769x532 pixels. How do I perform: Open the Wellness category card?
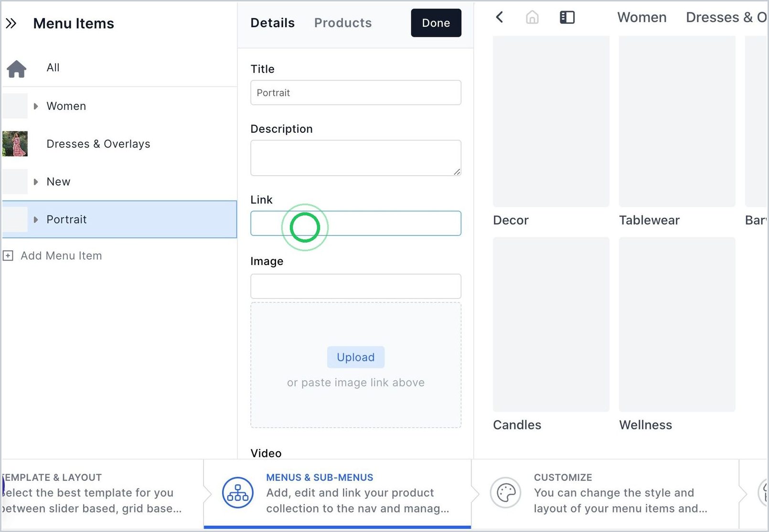point(677,334)
